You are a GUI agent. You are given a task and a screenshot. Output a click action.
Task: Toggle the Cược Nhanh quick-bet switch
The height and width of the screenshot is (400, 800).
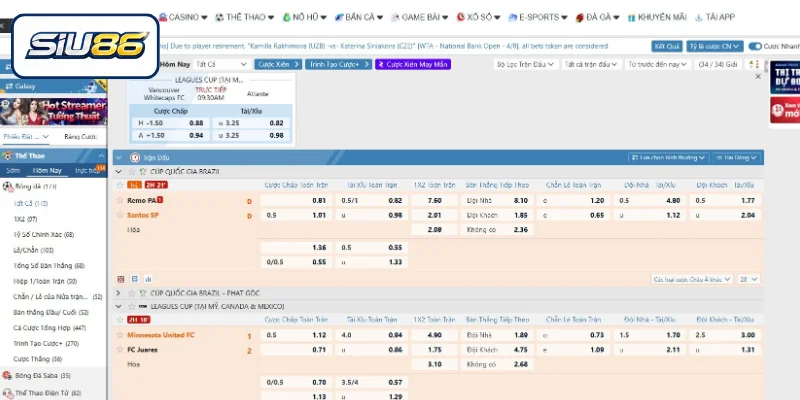755,46
